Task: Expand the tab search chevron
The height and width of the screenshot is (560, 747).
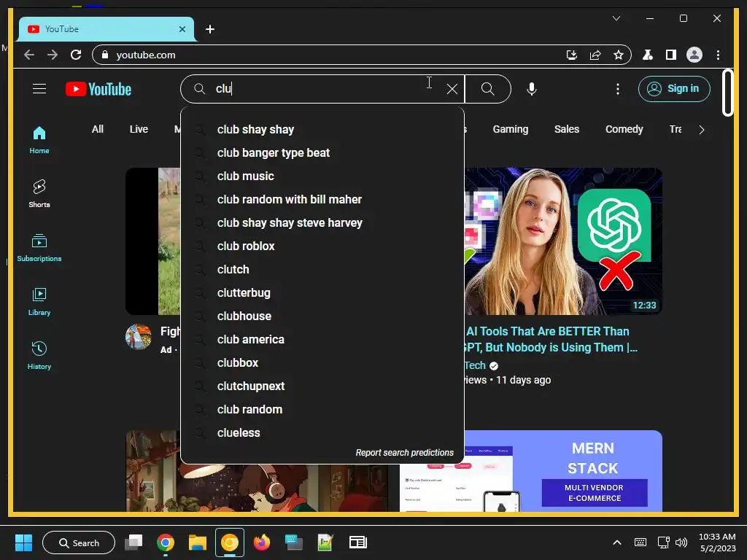Action: 616,18
